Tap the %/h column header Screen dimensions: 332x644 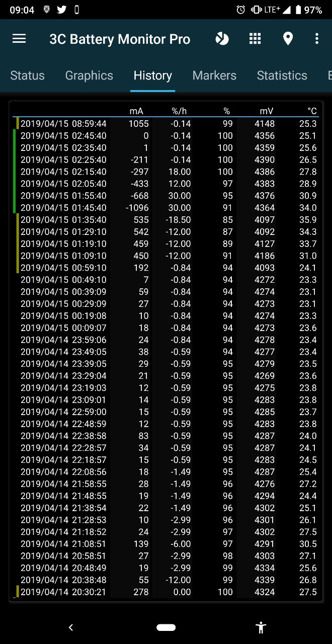179,111
